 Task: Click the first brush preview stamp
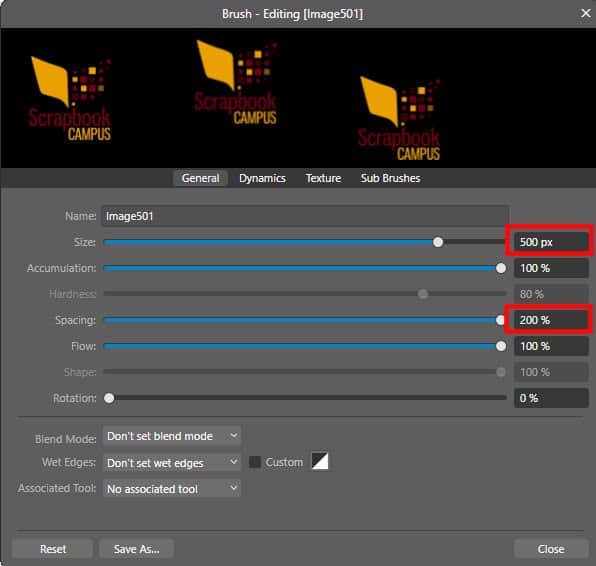[x=70, y=99]
